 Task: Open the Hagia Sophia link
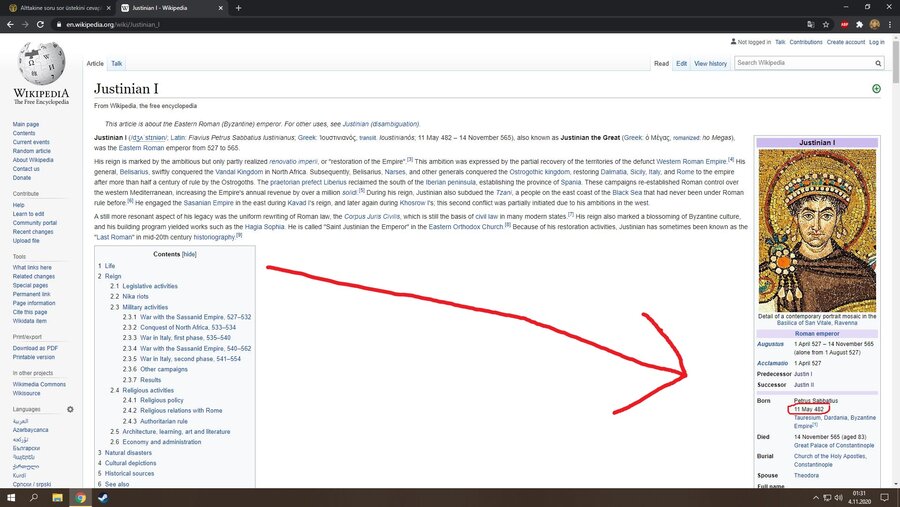pyautogui.click(x=265, y=227)
